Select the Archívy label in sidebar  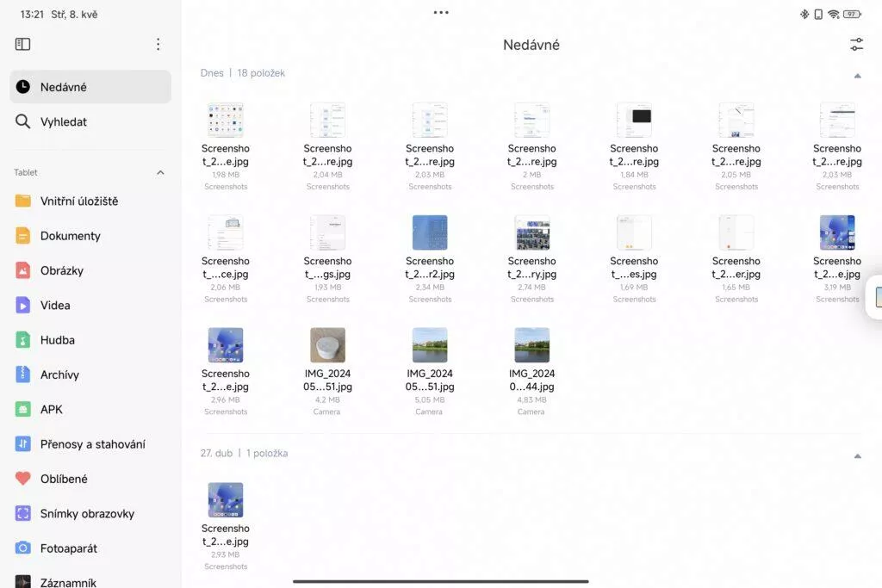pos(59,374)
